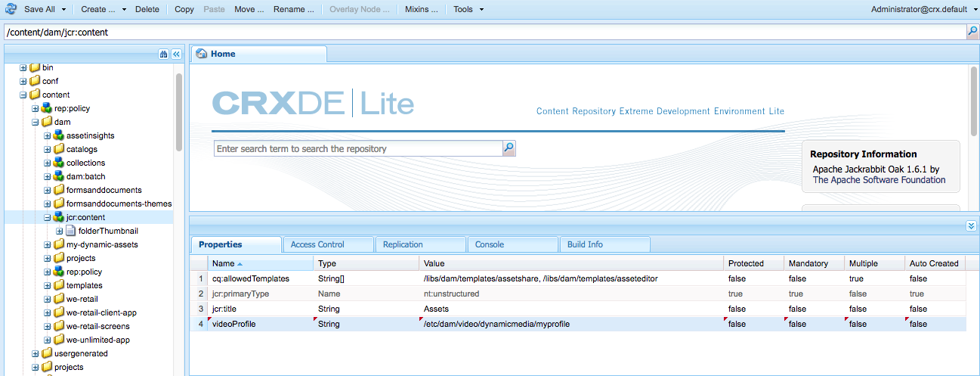980x376 pixels.
Task: Expand the usergenerated folder node
Action: click(x=36, y=353)
